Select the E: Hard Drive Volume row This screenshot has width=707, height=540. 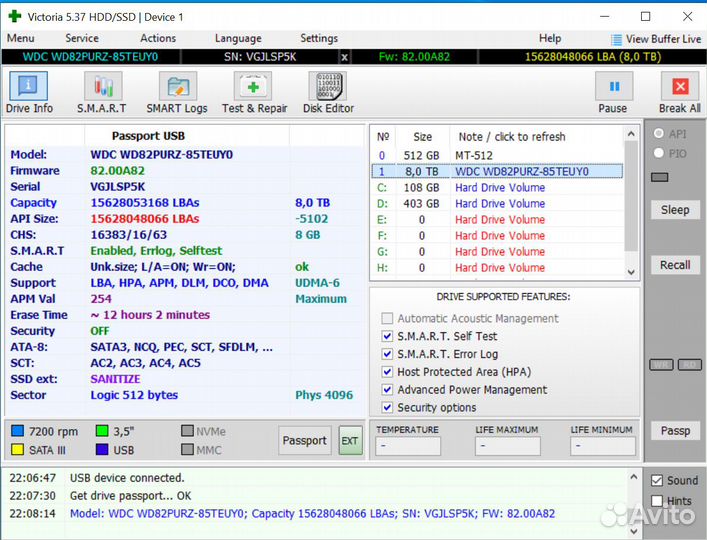(x=497, y=220)
